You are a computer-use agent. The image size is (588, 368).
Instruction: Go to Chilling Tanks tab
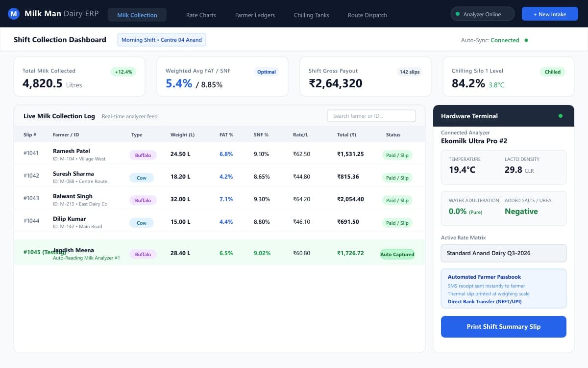coord(312,15)
